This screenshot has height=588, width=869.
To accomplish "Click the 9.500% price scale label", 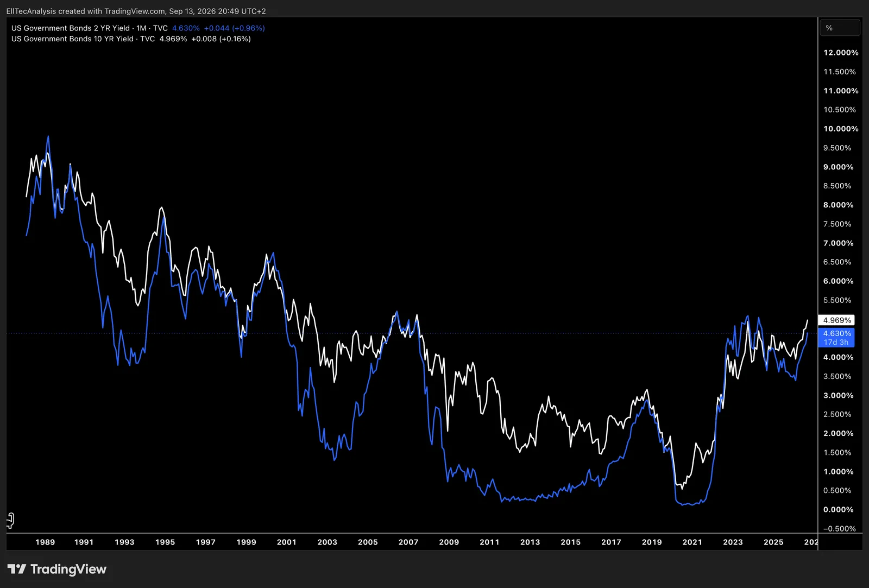I will tap(837, 148).
